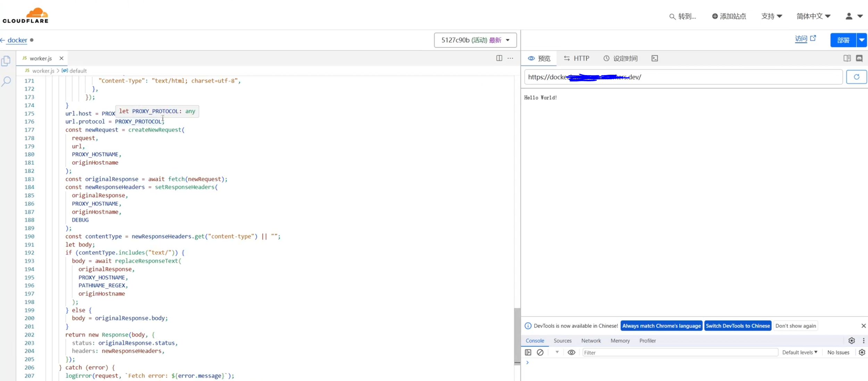Switch to the HTTP tab
Screen dimensions: 868x381
pyautogui.click(x=576, y=58)
